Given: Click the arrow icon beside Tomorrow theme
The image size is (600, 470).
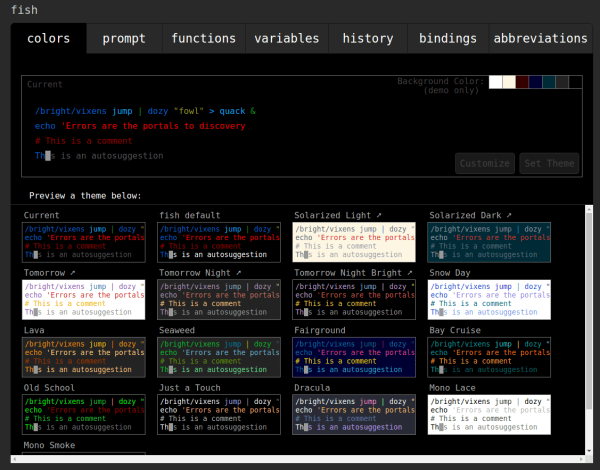Looking at the screenshot, I should pos(73,273).
